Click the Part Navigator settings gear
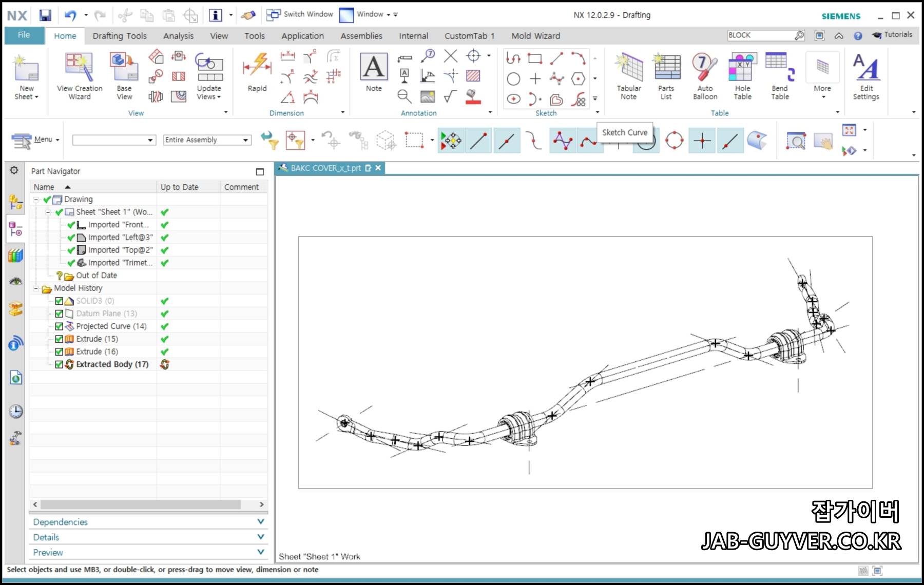 (x=14, y=170)
